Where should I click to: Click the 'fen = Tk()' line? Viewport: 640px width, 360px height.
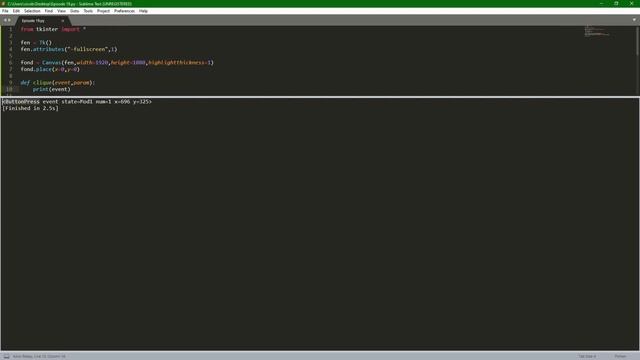pyautogui.click(x=36, y=42)
